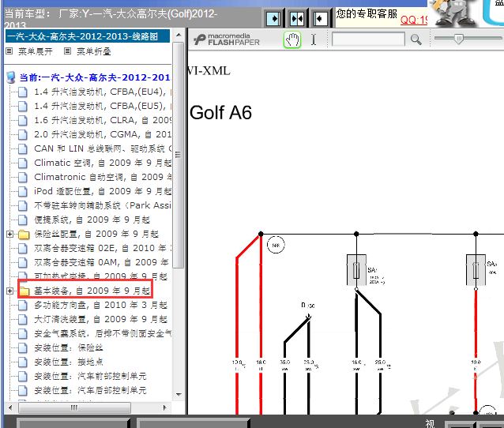
Task: Click folder icon of 基本装备 row
Action: 24,291
